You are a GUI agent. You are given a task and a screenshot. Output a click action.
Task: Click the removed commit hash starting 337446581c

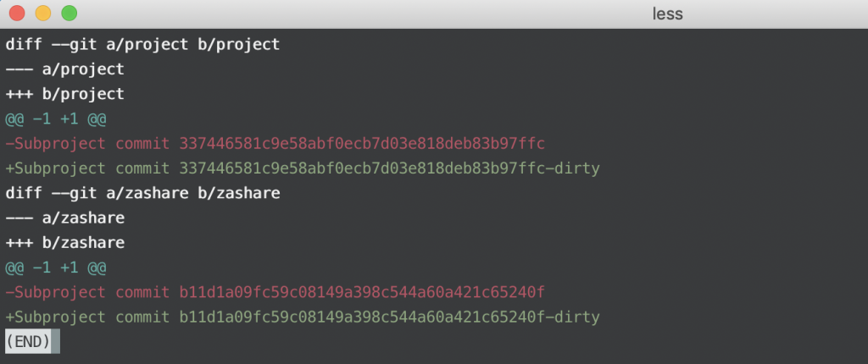coord(362,144)
